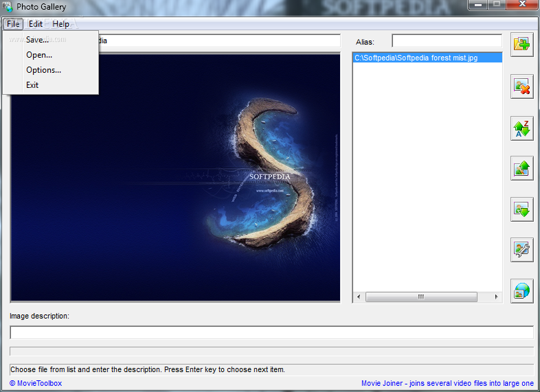Viewport: 540px width, 392px height.
Task: Click the list's left scroll arrow
Action: tap(359, 297)
